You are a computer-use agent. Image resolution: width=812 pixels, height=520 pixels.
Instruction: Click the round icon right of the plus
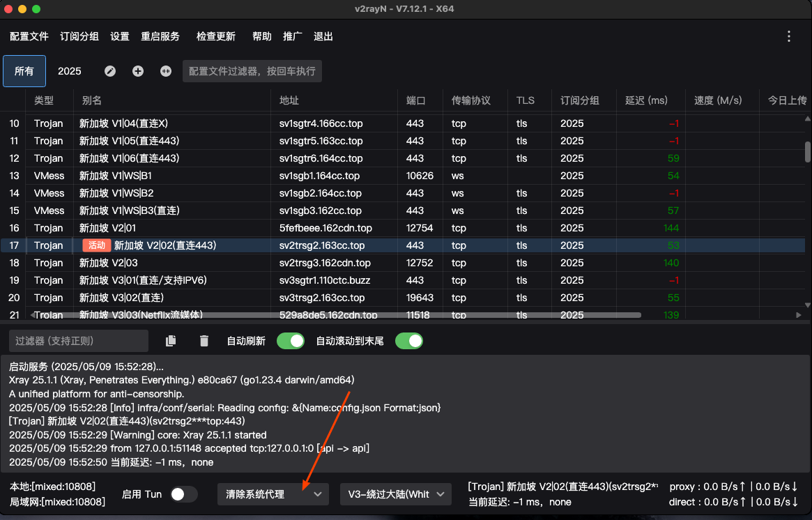pos(166,72)
